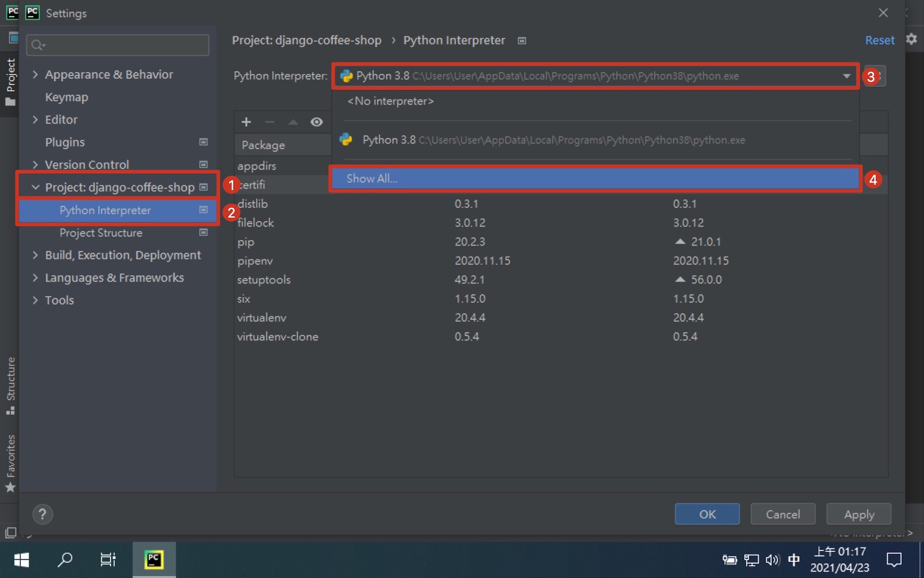Select Python Interpreter in the tree
Screen dimensions: 924x578
[117, 210]
